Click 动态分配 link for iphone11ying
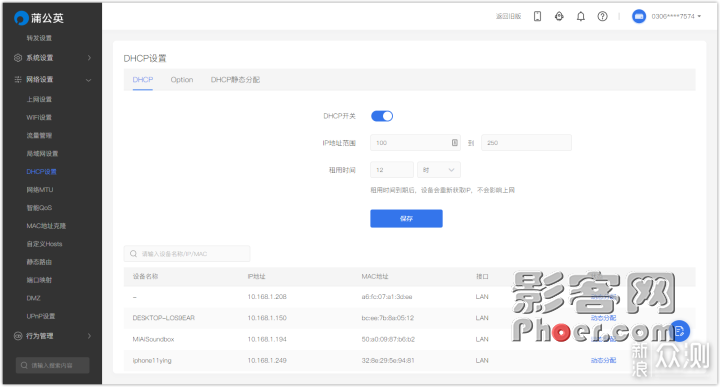720x387 pixels. (x=603, y=361)
